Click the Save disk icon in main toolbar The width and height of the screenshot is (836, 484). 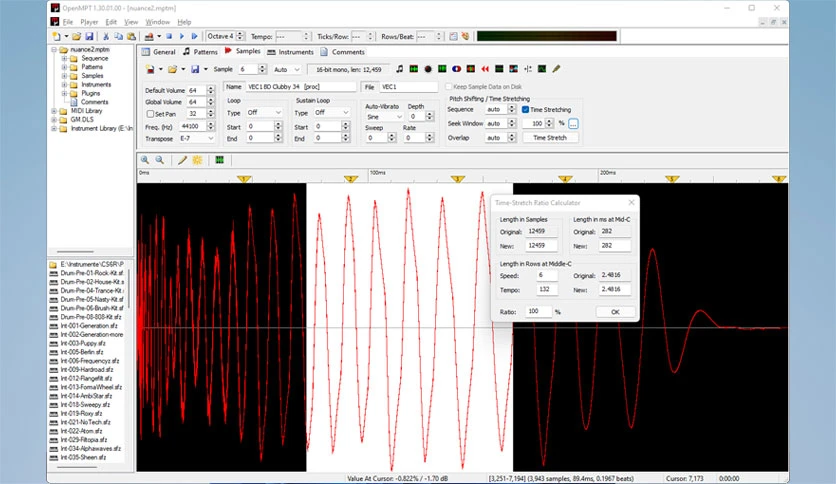coord(89,36)
